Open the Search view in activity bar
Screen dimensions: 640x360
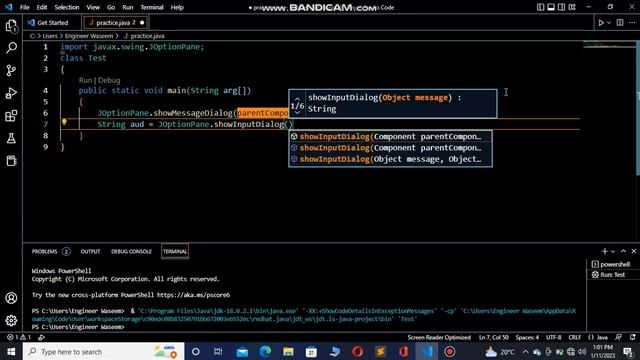coord(11,48)
